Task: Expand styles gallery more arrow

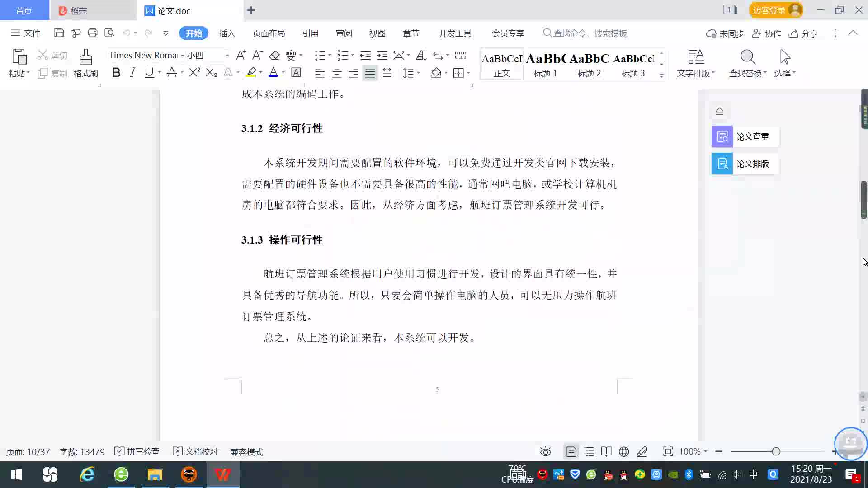Action: [x=661, y=75]
